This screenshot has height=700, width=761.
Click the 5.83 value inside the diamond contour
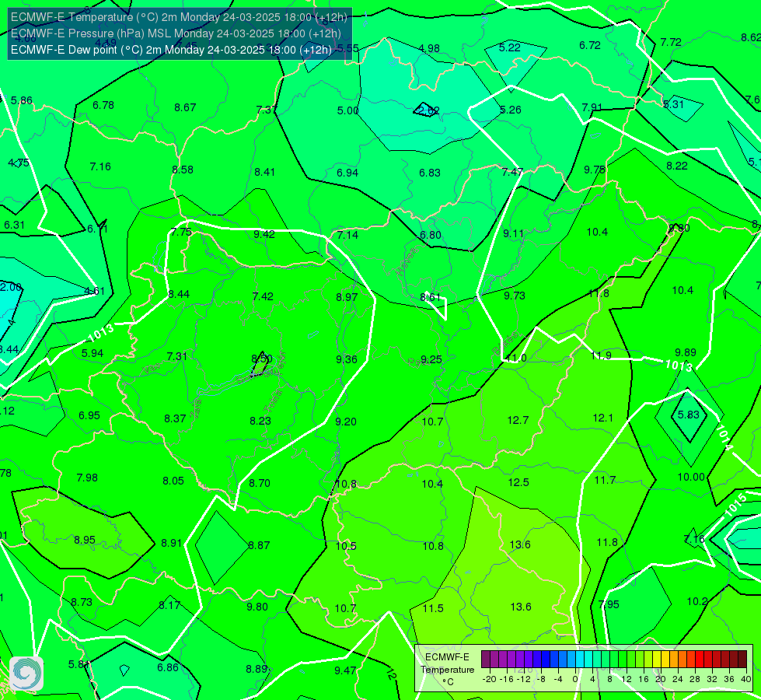coord(688,415)
